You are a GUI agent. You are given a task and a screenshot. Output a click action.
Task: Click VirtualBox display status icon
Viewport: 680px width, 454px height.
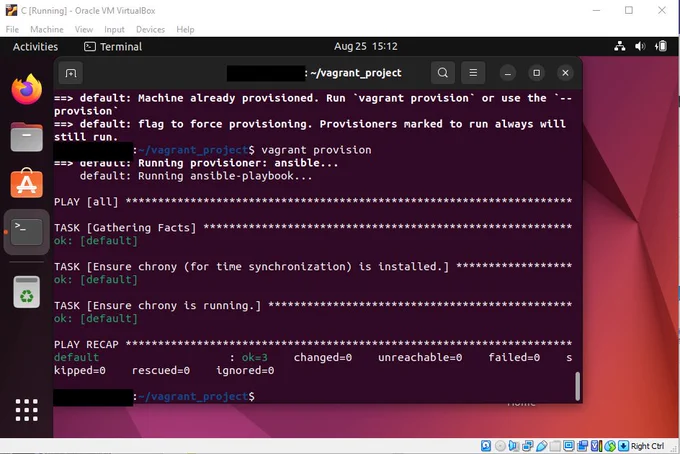[569, 446]
